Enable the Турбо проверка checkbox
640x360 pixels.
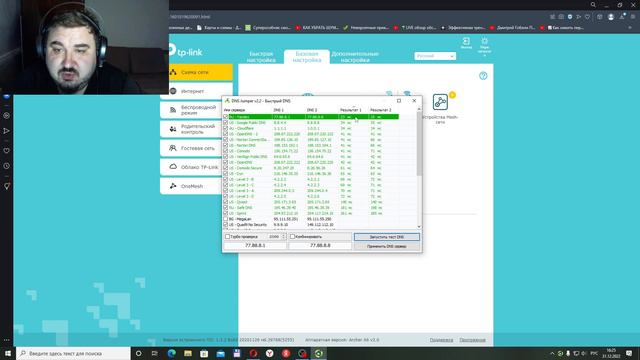point(227,237)
